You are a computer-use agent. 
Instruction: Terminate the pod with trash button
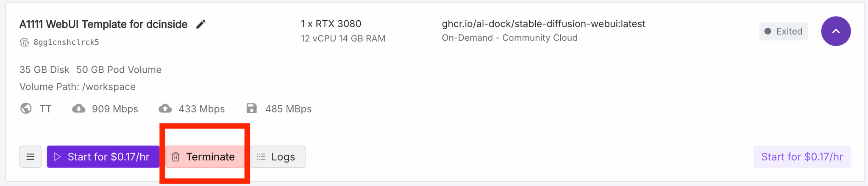coord(205,157)
